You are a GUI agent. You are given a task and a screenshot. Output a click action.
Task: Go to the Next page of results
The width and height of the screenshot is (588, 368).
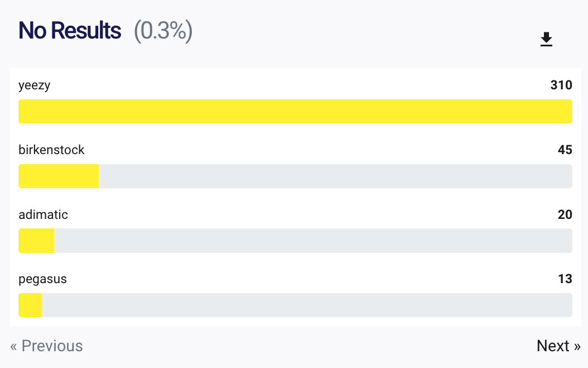pyautogui.click(x=558, y=346)
